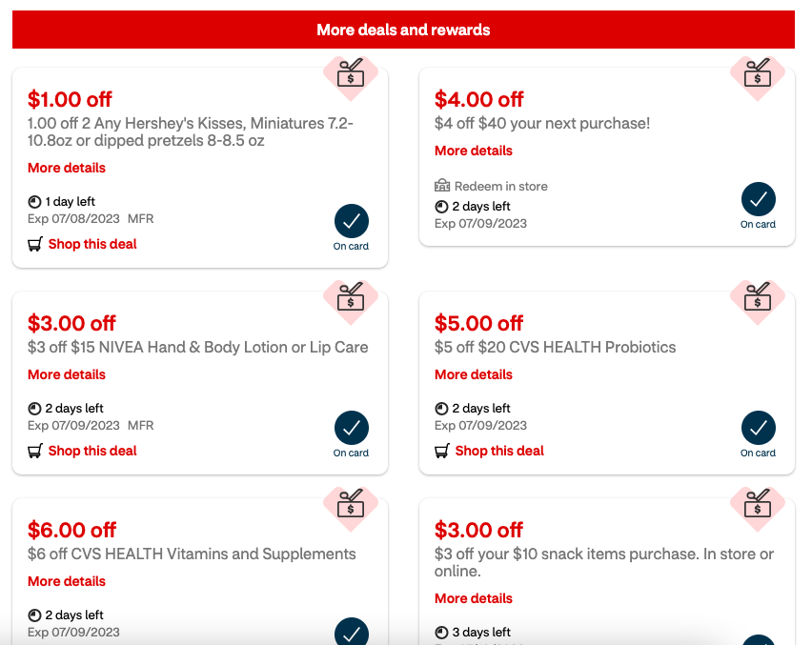Expand More details for Hershey's Kisses deal
812x645 pixels.
pos(67,168)
